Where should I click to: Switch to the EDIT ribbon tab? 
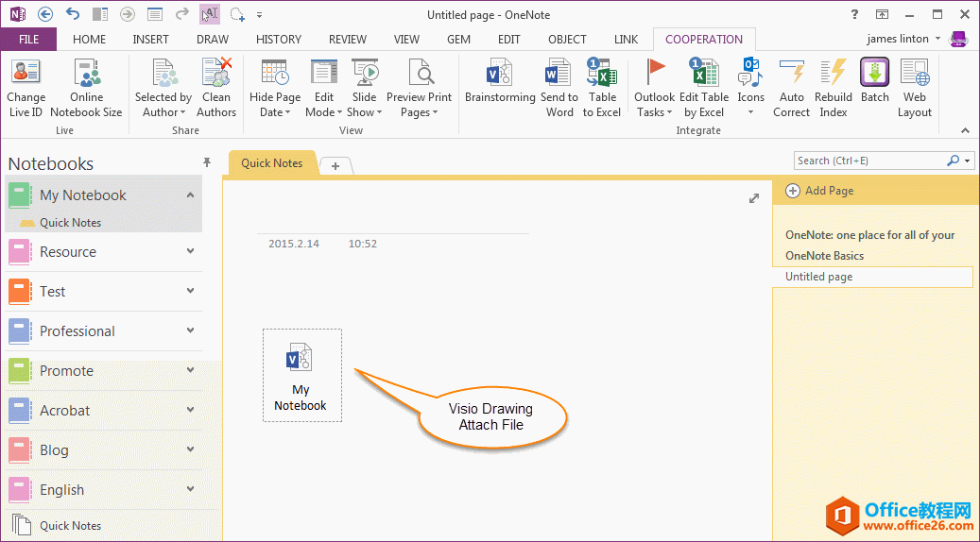tap(508, 40)
